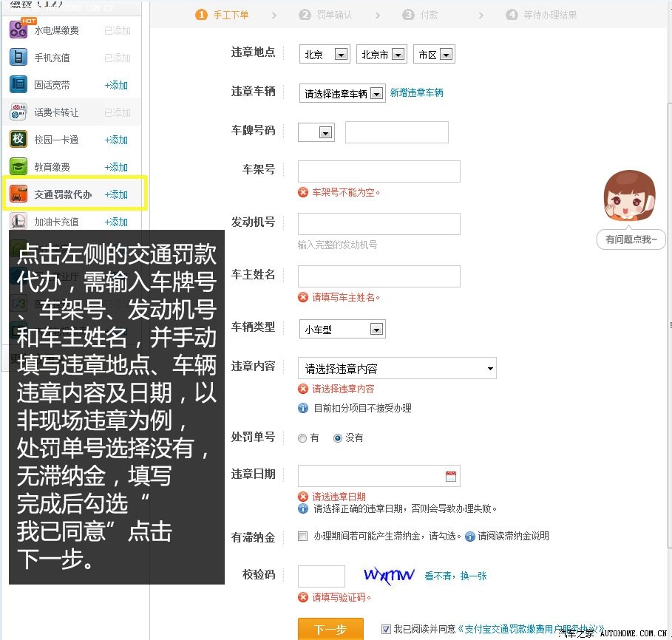Click the 已添加 label for 手机充值

click(118, 58)
